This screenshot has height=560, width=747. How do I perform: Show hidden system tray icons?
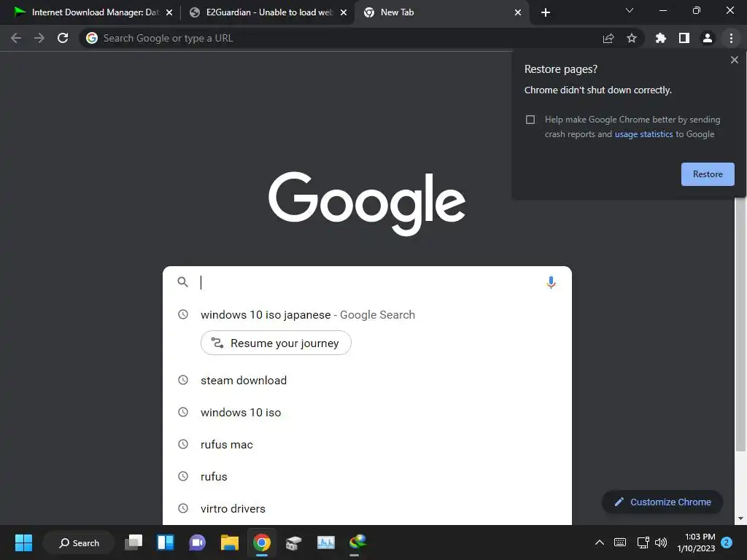click(x=600, y=542)
